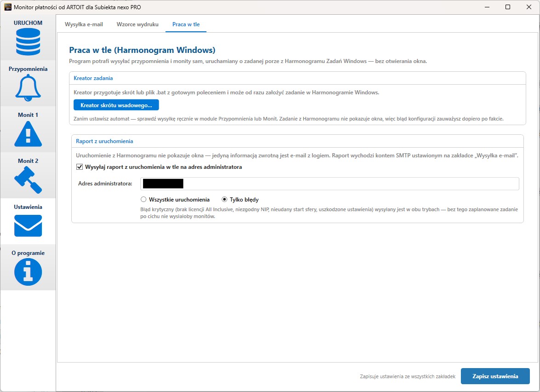Launch Kreator skrótu wsadowego
This screenshot has height=392, width=540.
[116, 105]
